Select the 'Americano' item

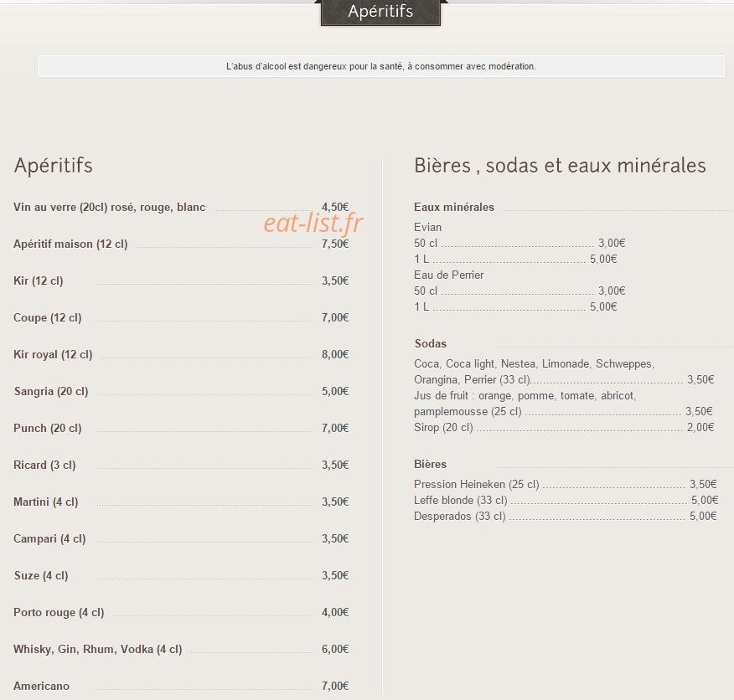click(x=41, y=686)
